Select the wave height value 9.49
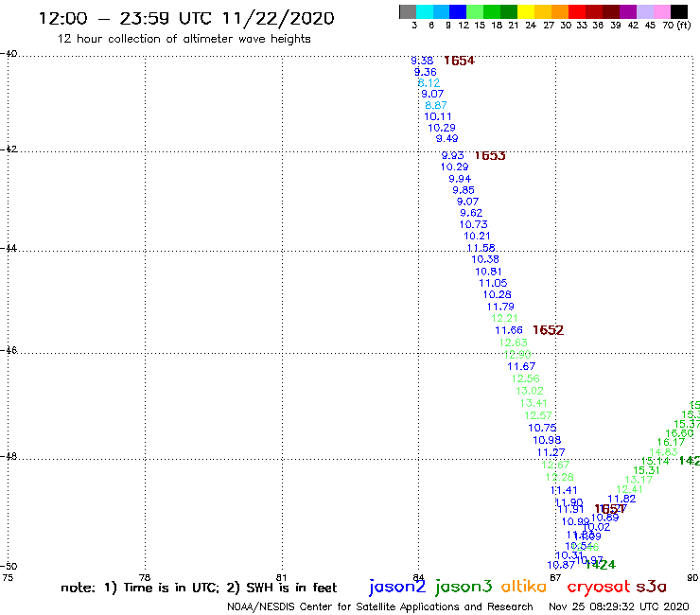The width and height of the screenshot is (700, 615). point(447,139)
